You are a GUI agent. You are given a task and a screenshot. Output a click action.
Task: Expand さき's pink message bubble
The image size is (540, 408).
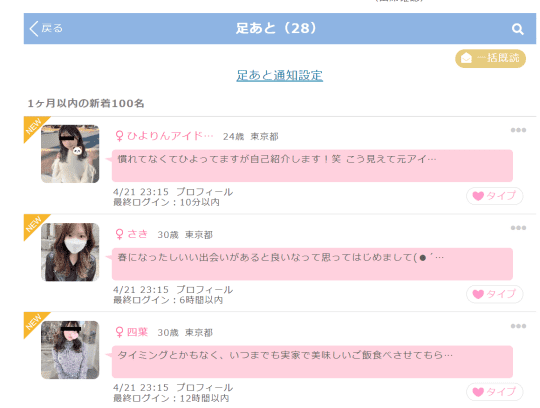(x=312, y=264)
